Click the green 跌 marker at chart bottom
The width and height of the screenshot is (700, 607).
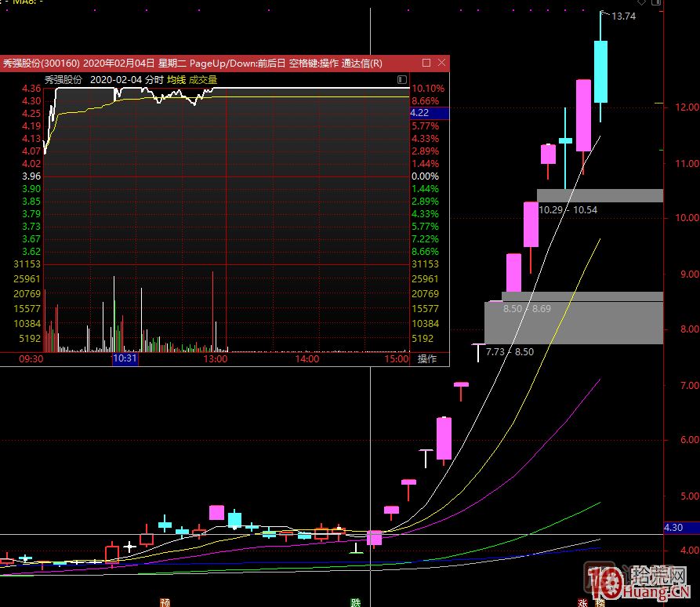pos(355,602)
